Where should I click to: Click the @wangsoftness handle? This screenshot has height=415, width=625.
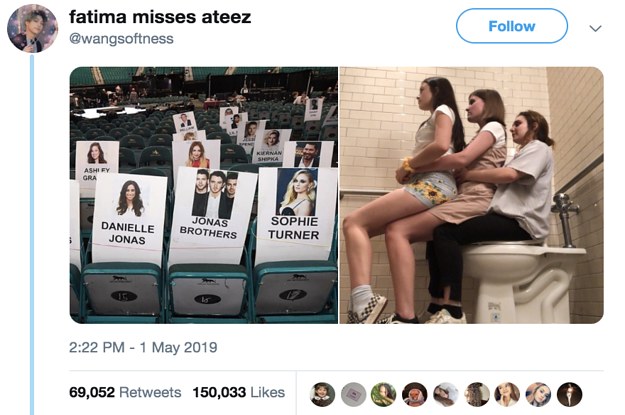(121, 39)
